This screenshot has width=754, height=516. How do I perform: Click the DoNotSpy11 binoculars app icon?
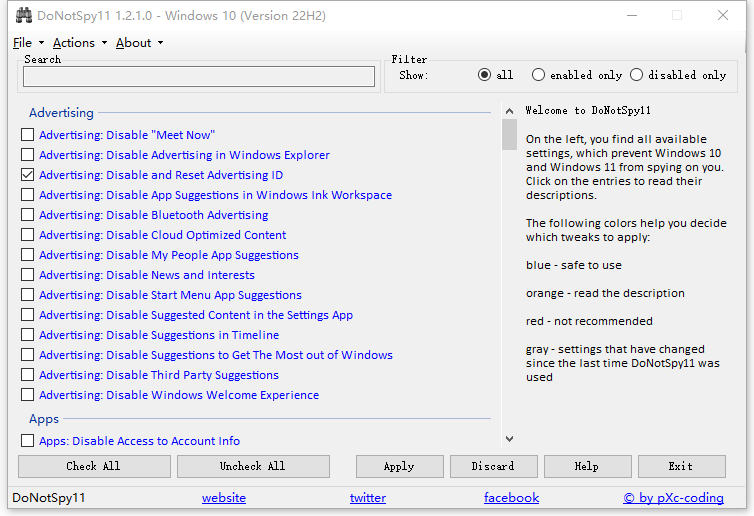coord(24,15)
